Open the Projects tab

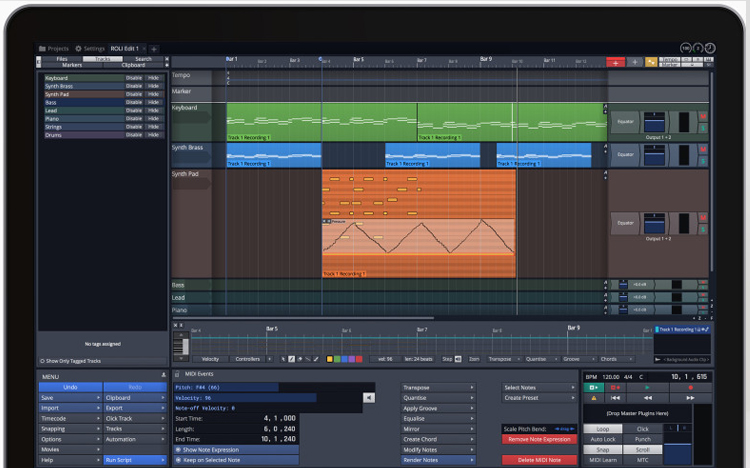(54, 48)
